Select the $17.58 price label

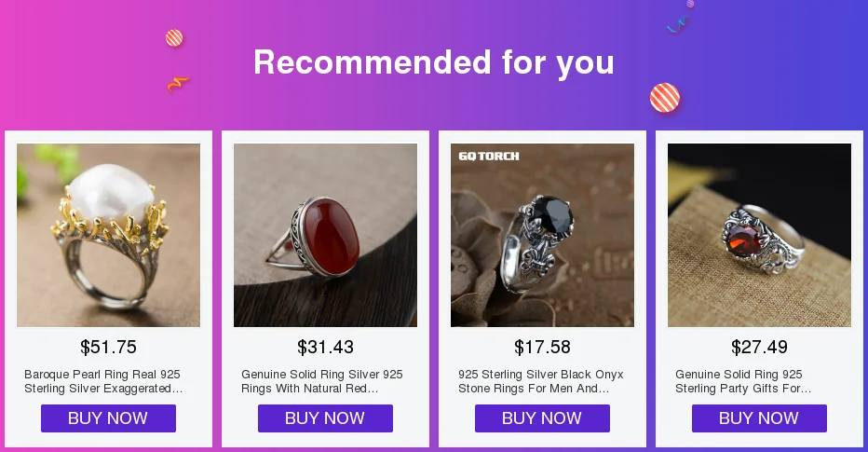point(542,348)
